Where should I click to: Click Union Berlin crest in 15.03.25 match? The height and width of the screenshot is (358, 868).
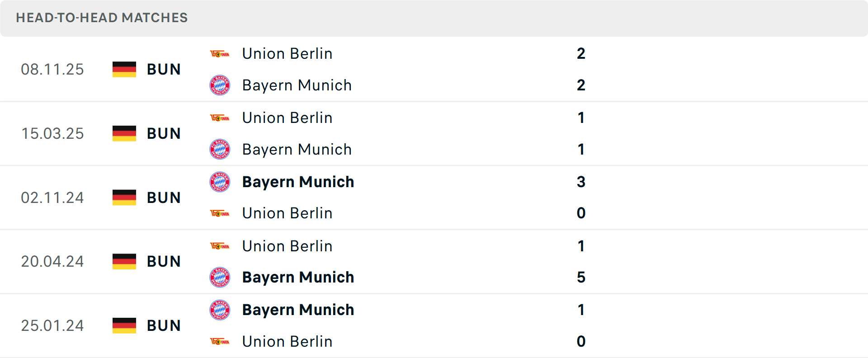(220, 118)
